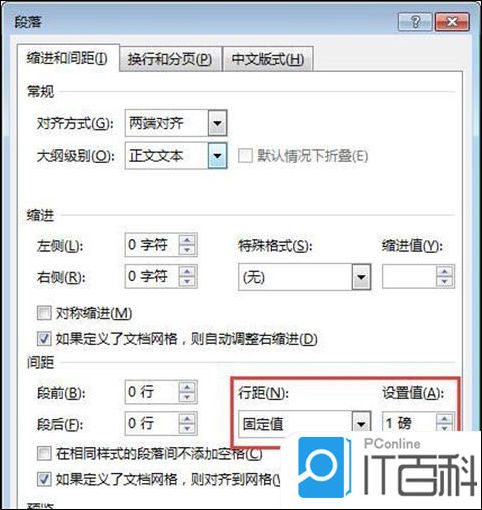Switch to the 中文版式 tab

[268, 59]
